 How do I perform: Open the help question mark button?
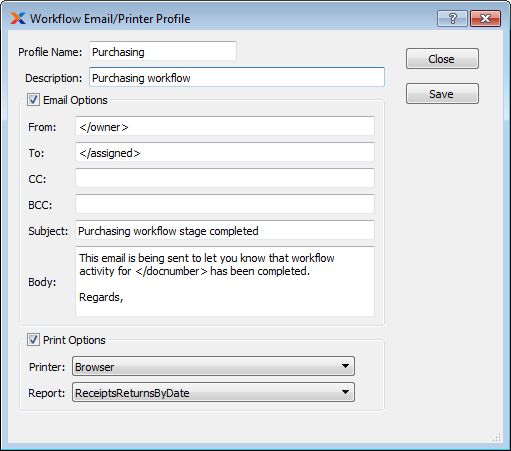point(452,19)
